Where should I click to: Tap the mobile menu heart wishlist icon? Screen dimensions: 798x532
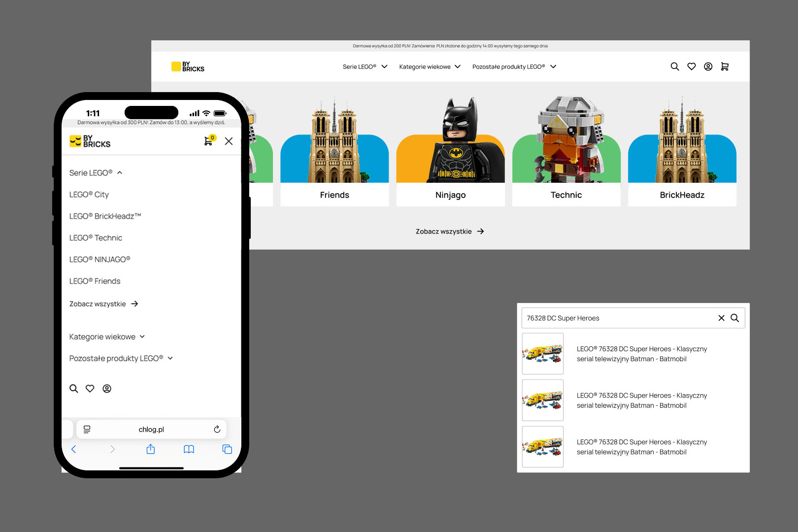click(x=90, y=389)
